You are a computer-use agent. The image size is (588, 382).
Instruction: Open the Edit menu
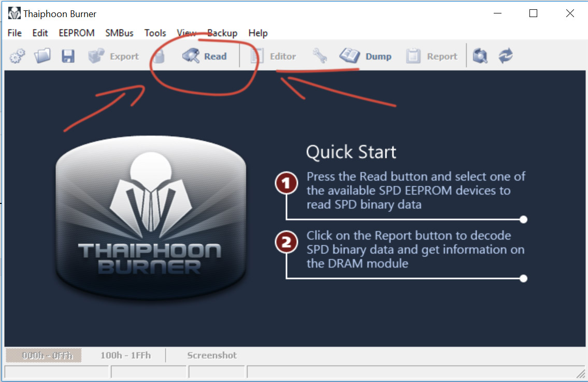[x=40, y=33]
